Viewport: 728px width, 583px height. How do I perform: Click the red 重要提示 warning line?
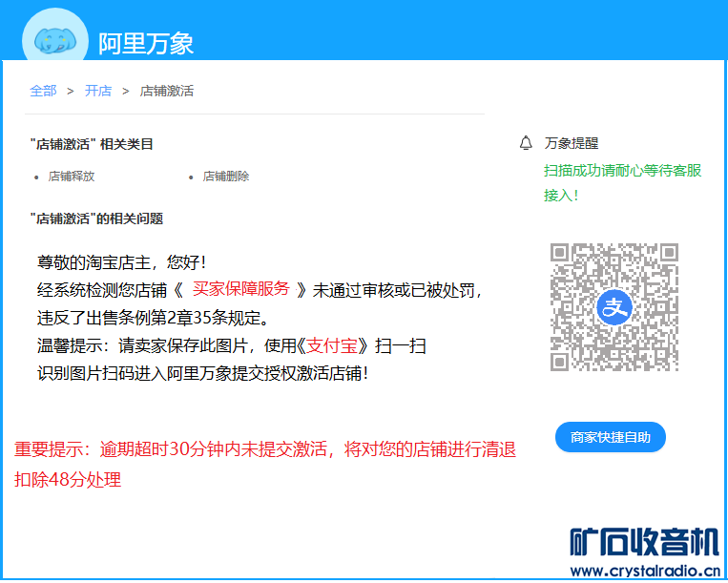(265, 449)
